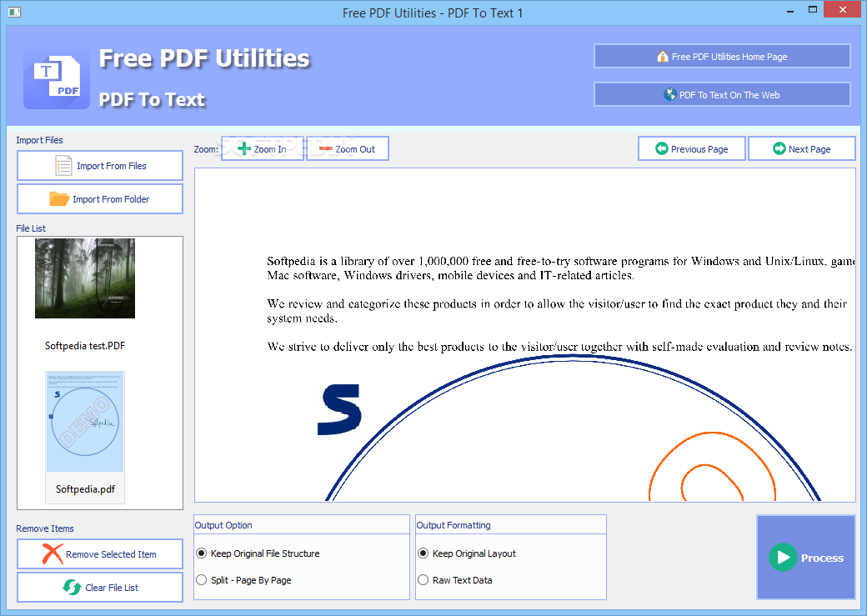The image size is (867, 616).
Task: Go to the Previous Page
Action: pos(692,148)
